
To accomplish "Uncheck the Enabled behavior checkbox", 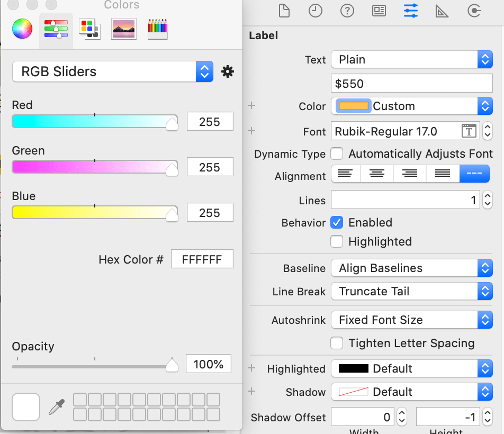I will click(337, 222).
